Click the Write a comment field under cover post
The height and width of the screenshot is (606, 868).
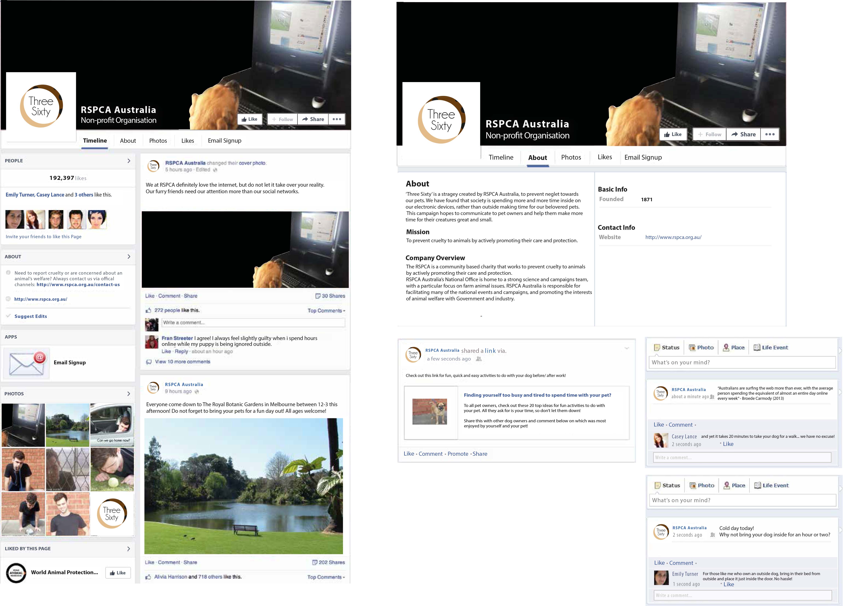(253, 323)
